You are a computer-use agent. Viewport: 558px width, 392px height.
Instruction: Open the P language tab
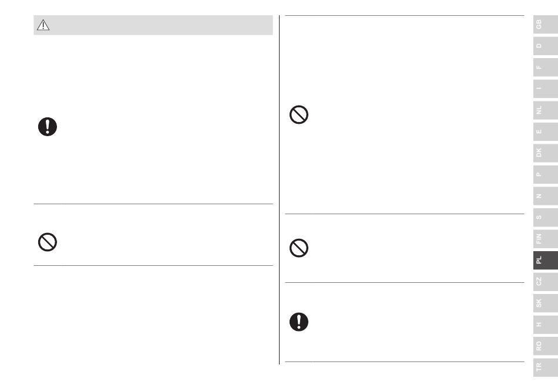(546, 174)
